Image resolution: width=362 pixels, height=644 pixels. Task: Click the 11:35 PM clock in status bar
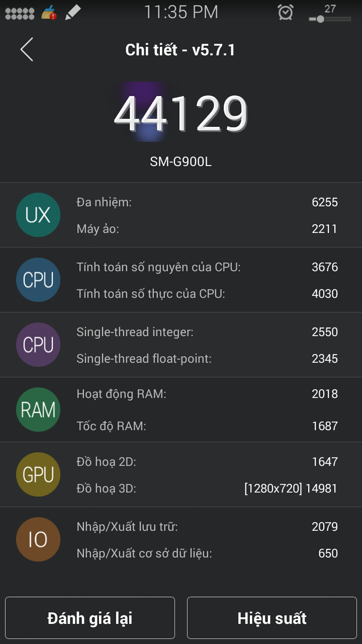tap(181, 12)
